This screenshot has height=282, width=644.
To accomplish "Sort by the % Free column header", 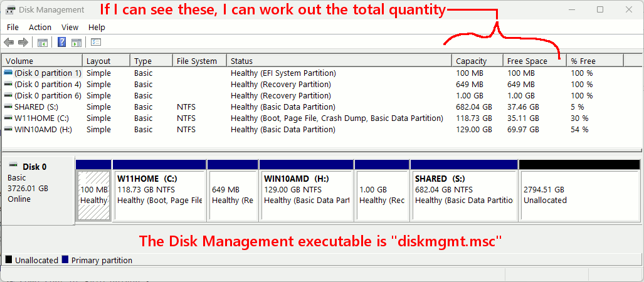I will coord(595,61).
